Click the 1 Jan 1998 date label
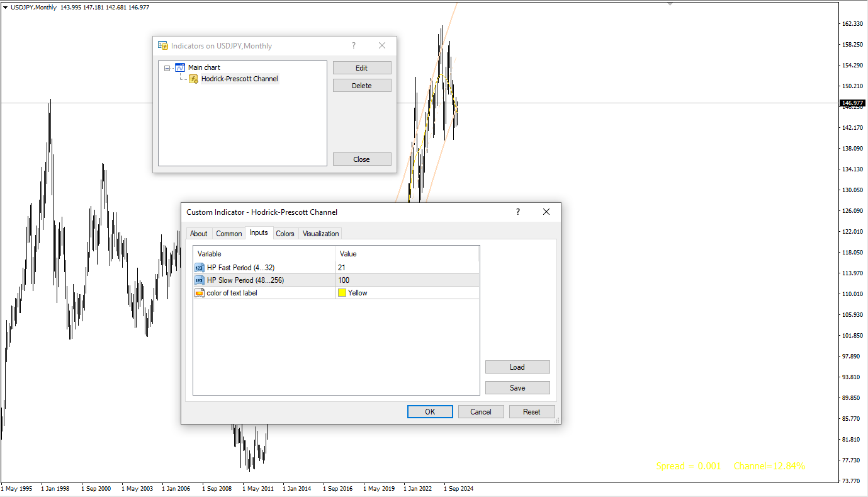The image size is (868, 497). [56, 488]
